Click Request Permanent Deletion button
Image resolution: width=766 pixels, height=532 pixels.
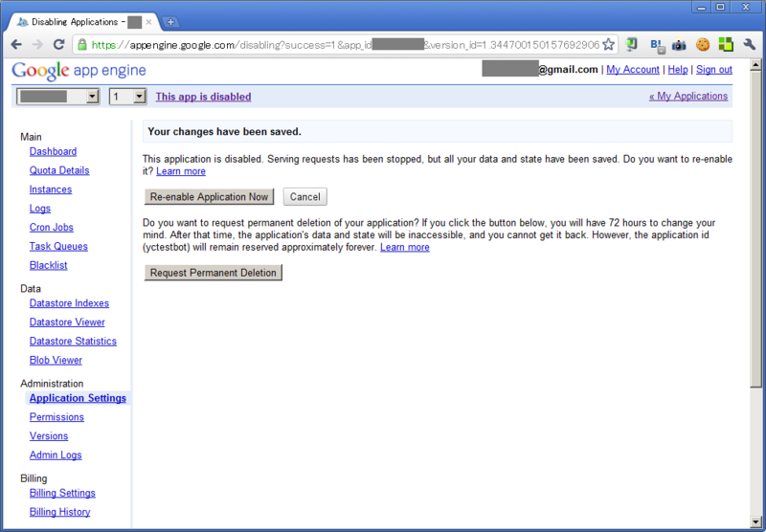pyautogui.click(x=213, y=273)
